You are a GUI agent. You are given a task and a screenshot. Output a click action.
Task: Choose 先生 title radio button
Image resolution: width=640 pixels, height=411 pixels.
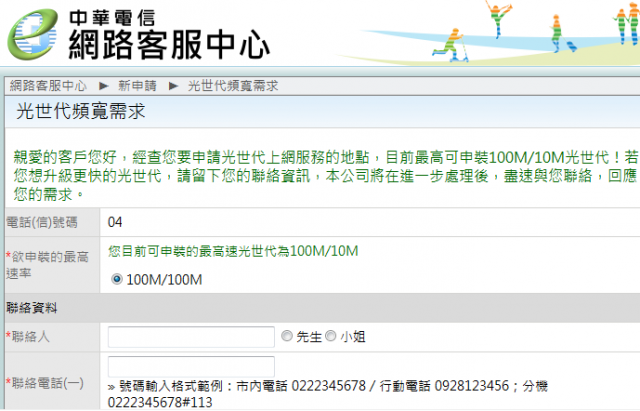tap(287, 336)
